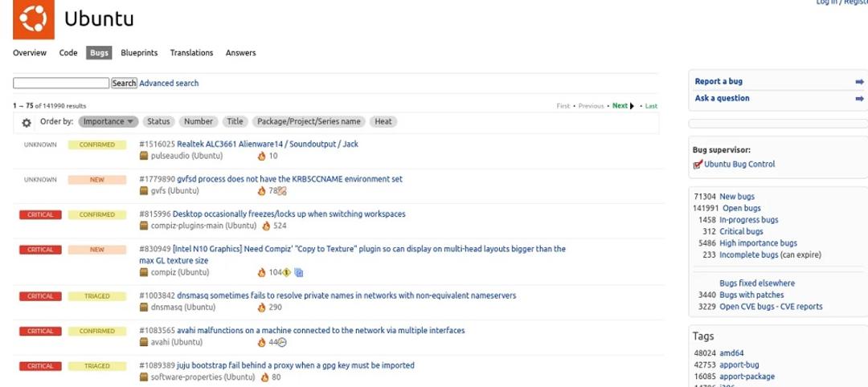This screenshot has height=387, width=868.
Task: Click the heat flame icon for bug #1516025
Action: tap(262, 157)
